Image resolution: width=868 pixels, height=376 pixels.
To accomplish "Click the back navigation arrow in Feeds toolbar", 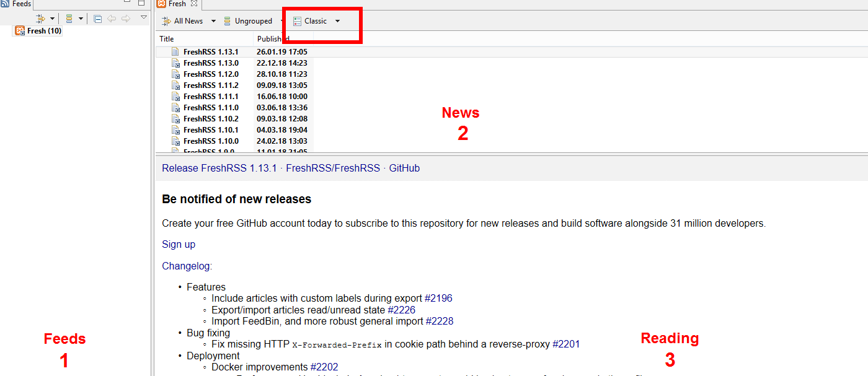I will click(112, 19).
